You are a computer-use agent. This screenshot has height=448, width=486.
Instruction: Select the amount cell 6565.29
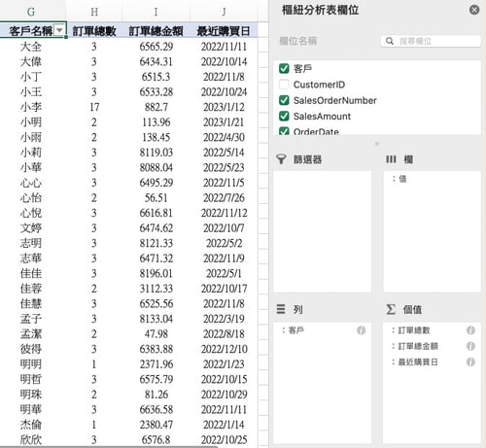coord(156,47)
